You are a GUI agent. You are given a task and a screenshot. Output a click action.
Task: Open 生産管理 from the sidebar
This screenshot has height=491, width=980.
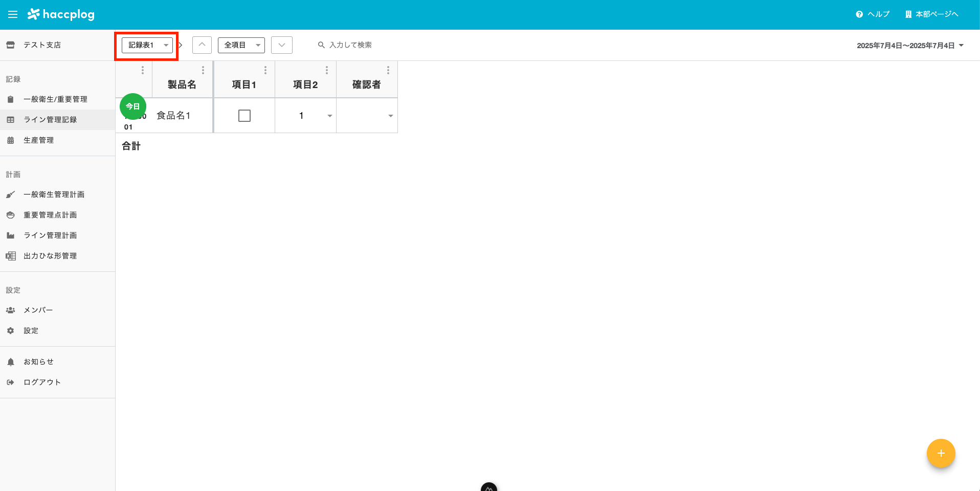(39, 140)
